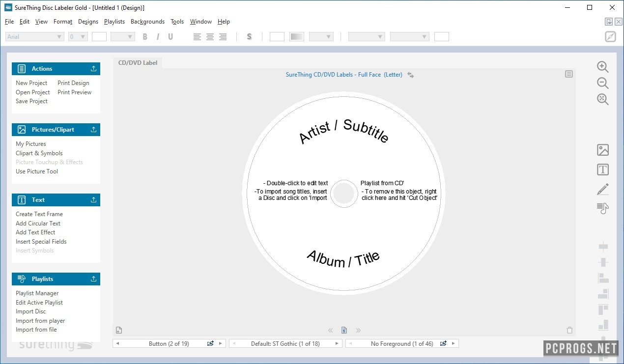The height and width of the screenshot is (364, 624).
Task: Open the font family dropdown showing Arial
Action: (x=34, y=36)
